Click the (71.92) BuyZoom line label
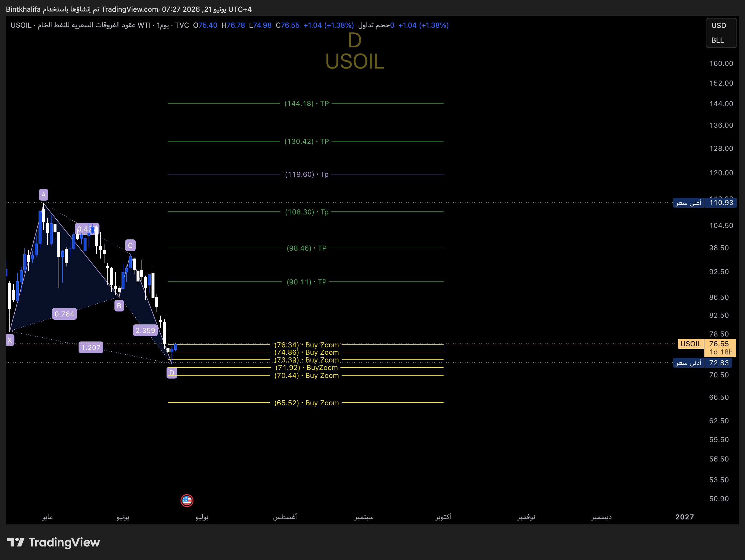This screenshot has height=560, width=745. tap(307, 368)
